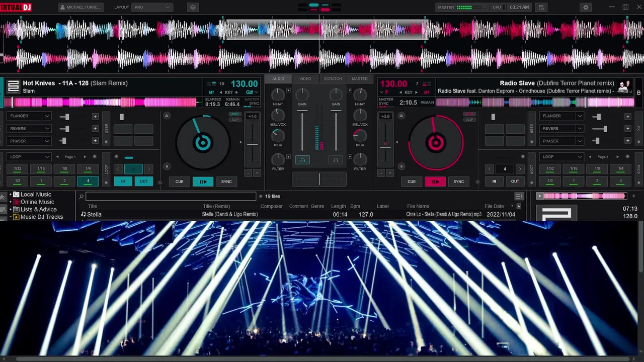Select Online Music in browser tree

[x=37, y=202]
